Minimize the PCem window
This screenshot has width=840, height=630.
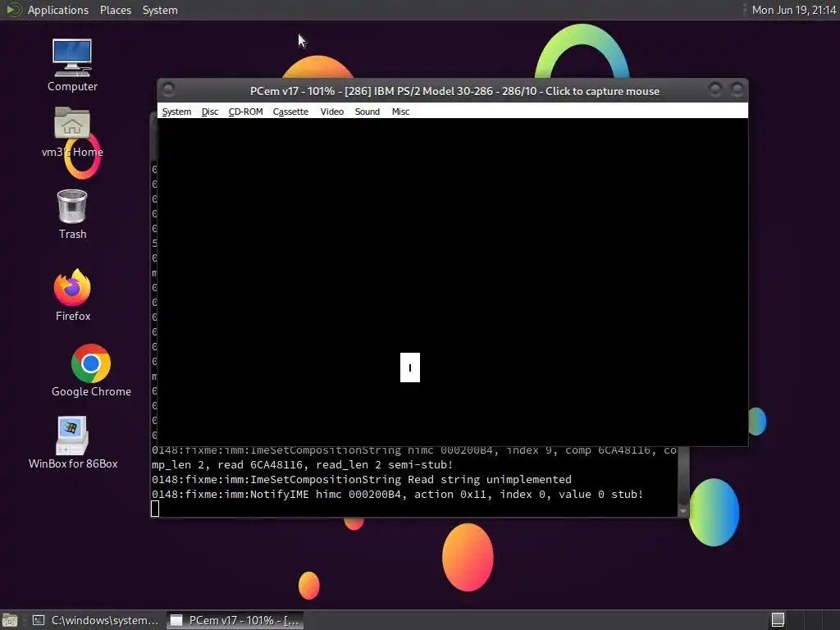714,89
